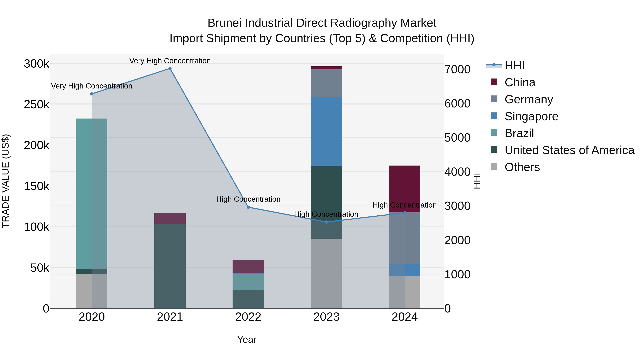Select the Singapore segment in 2023 bar
This screenshot has height=362, width=644.
326,131
